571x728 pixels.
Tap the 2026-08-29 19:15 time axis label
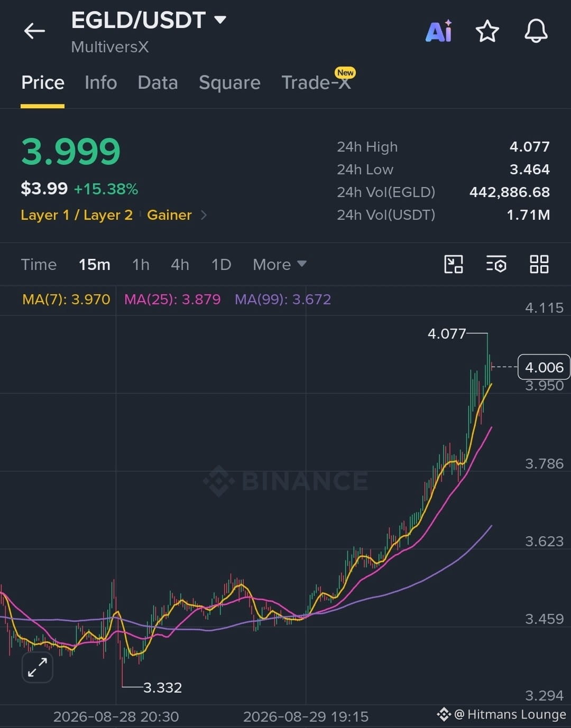306,716
